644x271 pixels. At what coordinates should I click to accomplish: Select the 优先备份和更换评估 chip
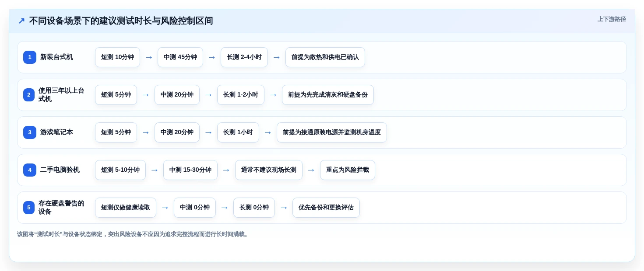pyautogui.click(x=326, y=208)
